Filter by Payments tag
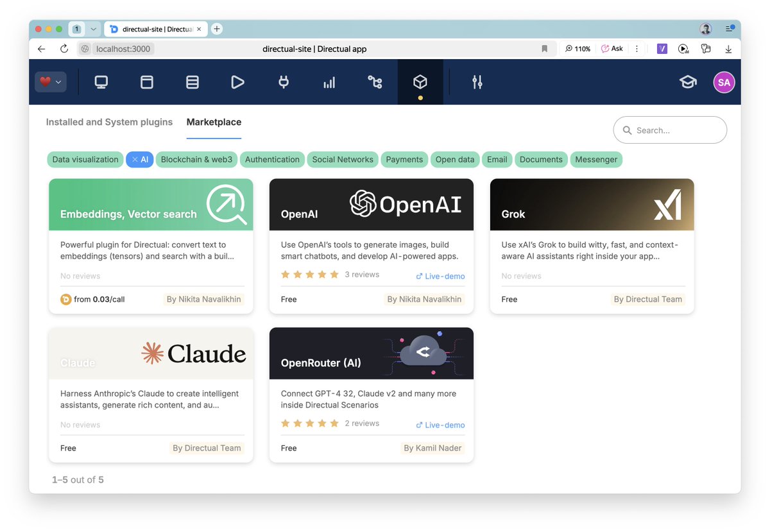The image size is (770, 532). tap(404, 160)
